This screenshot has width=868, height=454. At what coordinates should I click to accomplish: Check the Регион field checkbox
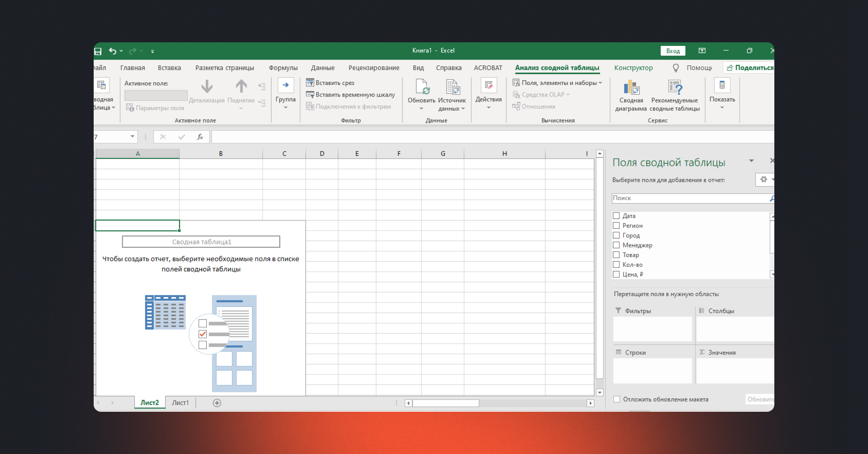coord(617,226)
